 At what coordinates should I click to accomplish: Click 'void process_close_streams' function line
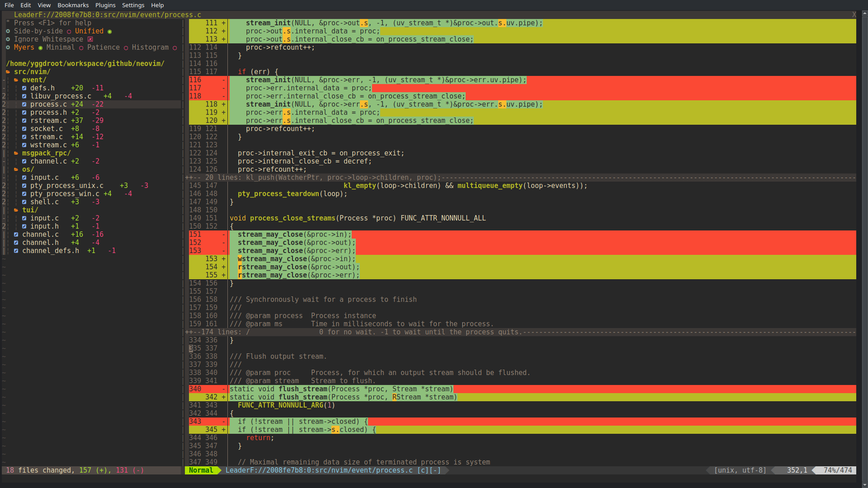357,218
